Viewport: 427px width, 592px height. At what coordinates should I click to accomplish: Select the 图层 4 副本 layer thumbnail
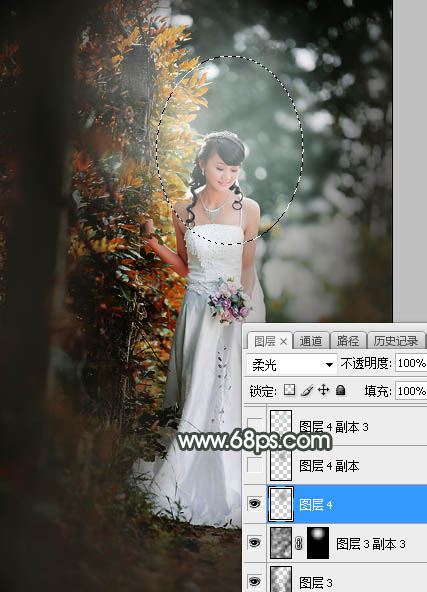[281, 465]
